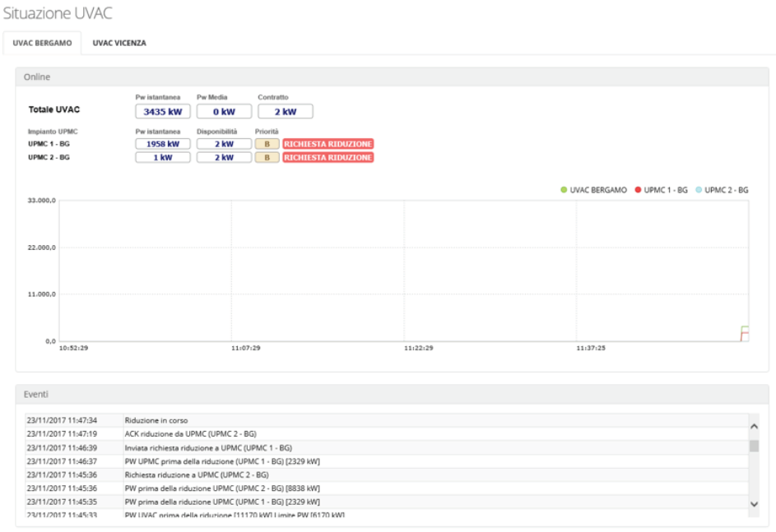
Task: Click RICHIESTA RIDUZIONE badge for UPMC 2 - BG
Action: click(328, 157)
